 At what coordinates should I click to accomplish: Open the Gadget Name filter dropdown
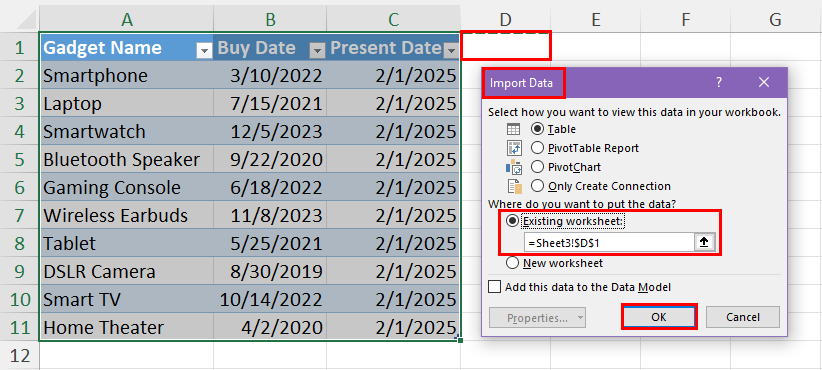tap(203, 50)
